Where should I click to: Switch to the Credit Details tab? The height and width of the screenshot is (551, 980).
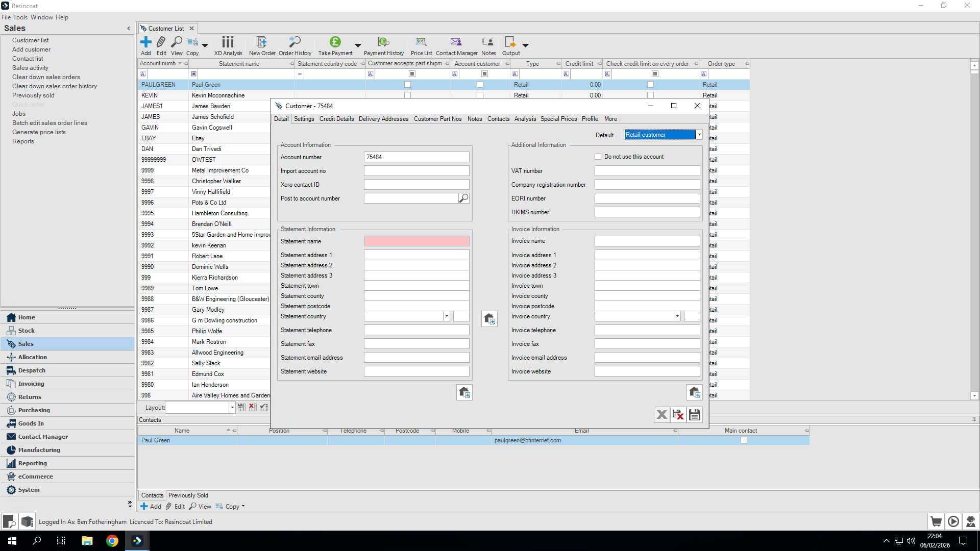(336, 119)
